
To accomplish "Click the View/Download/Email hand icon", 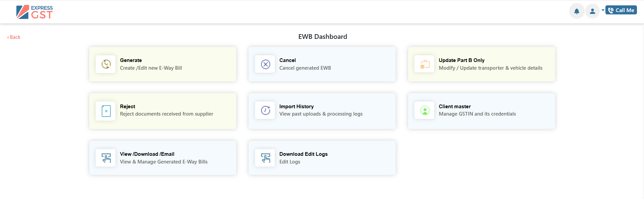I will click(x=106, y=158).
